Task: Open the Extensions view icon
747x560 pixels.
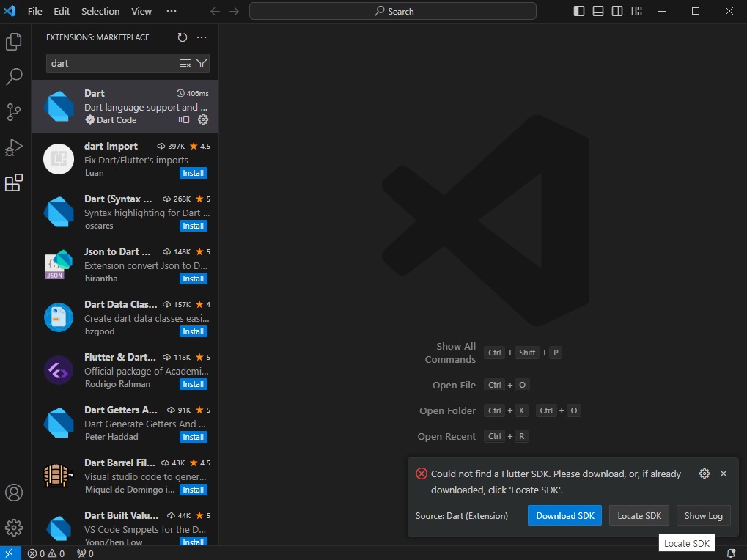Action: 14,183
